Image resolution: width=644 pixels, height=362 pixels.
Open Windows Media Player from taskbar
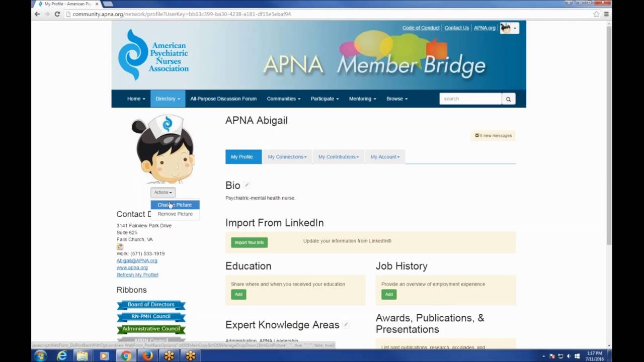tap(104, 356)
